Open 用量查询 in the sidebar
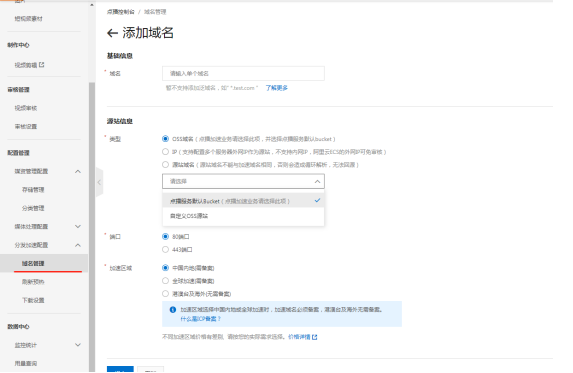 (26, 363)
